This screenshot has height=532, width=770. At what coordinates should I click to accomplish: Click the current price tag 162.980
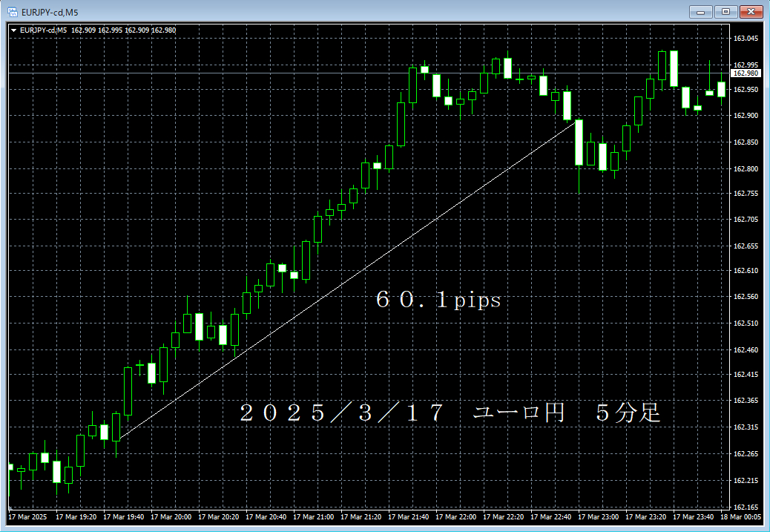click(745, 73)
